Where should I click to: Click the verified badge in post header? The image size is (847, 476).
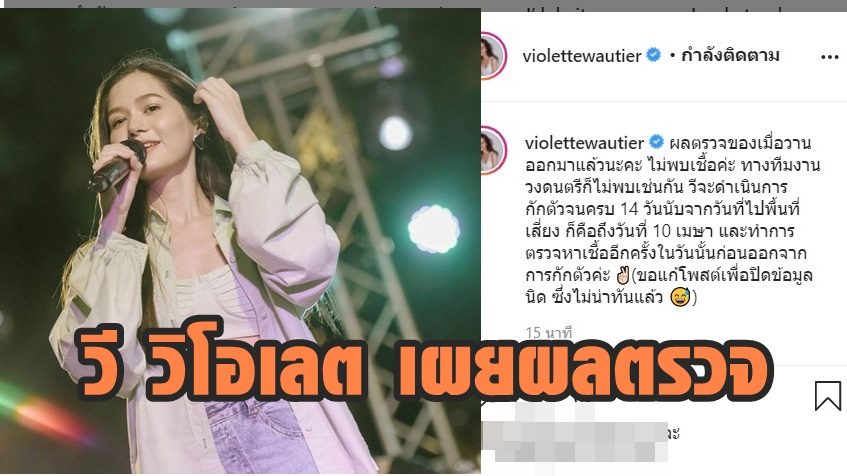(x=654, y=55)
